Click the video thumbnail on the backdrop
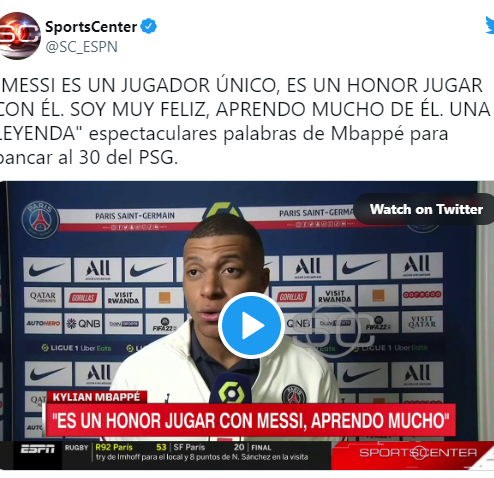This screenshot has width=494, height=478. pyautogui.click(x=247, y=325)
